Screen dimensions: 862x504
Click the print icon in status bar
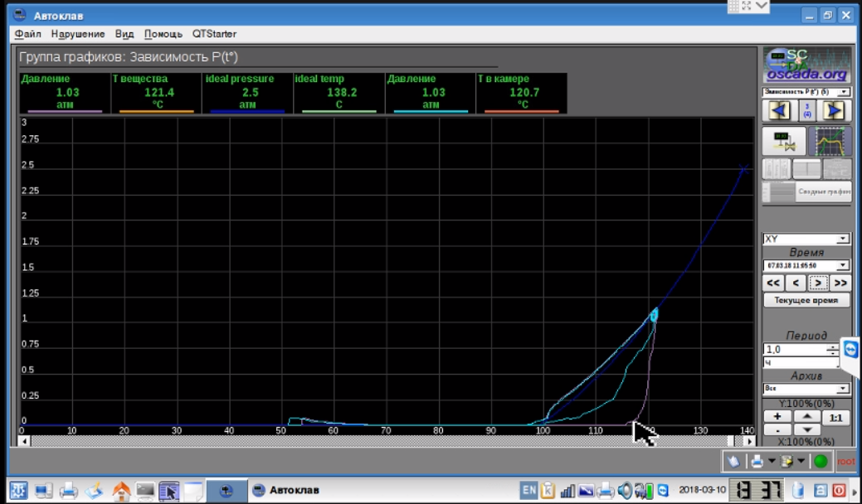(x=757, y=461)
